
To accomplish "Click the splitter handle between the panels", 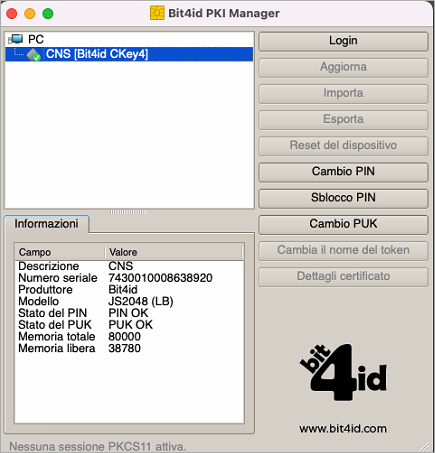I will (x=129, y=212).
